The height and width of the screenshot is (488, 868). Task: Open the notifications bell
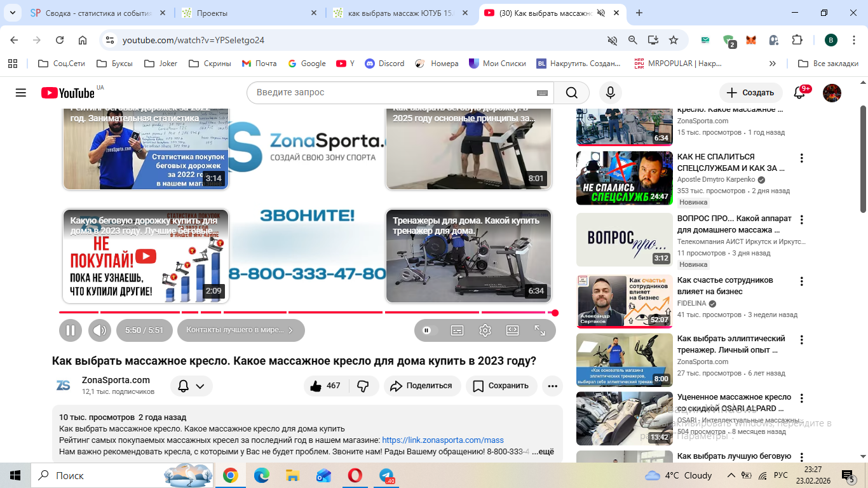pos(800,93)
